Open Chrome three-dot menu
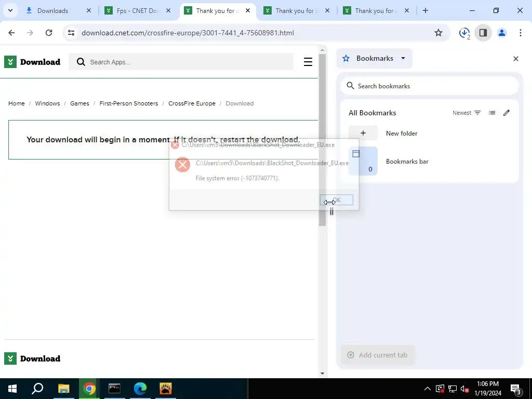Viewport: 532px width, 399px height. [x=521, y=33]
